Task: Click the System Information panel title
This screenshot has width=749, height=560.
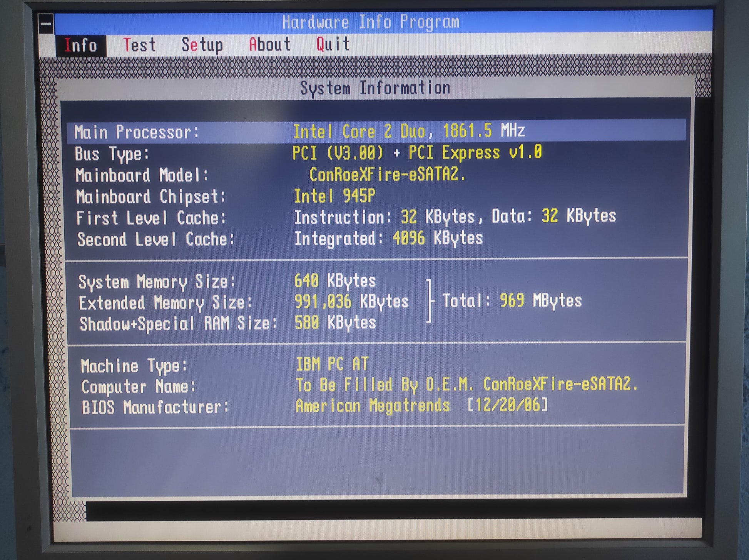Action: coord(375,88)
